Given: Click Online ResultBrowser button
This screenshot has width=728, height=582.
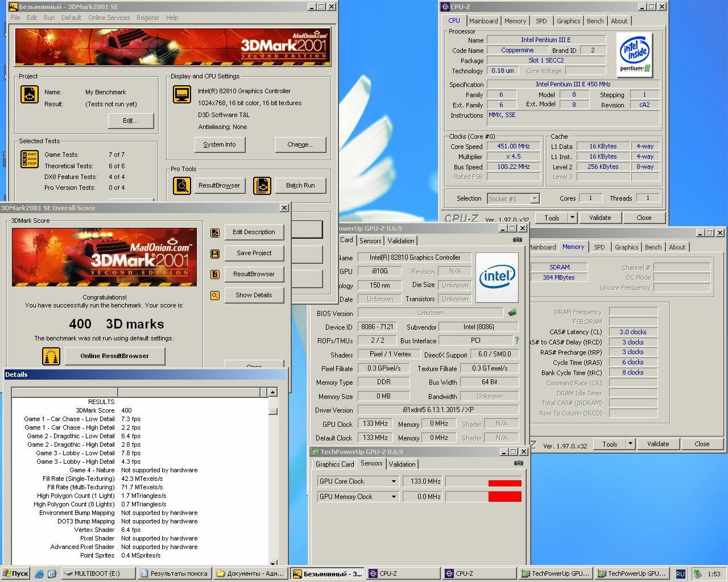Looking at the screenshot, I should [x=115, y=356].
